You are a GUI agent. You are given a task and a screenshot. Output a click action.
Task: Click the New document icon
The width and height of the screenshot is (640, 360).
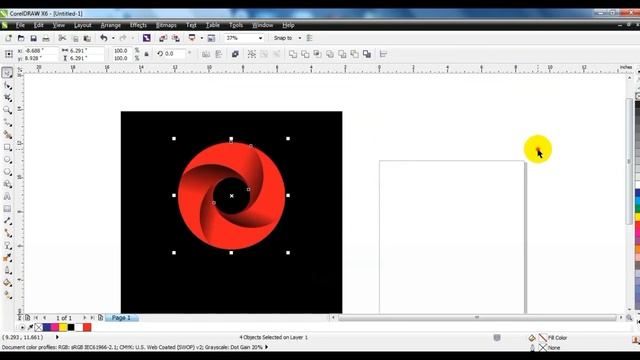[x=9, y=38]
